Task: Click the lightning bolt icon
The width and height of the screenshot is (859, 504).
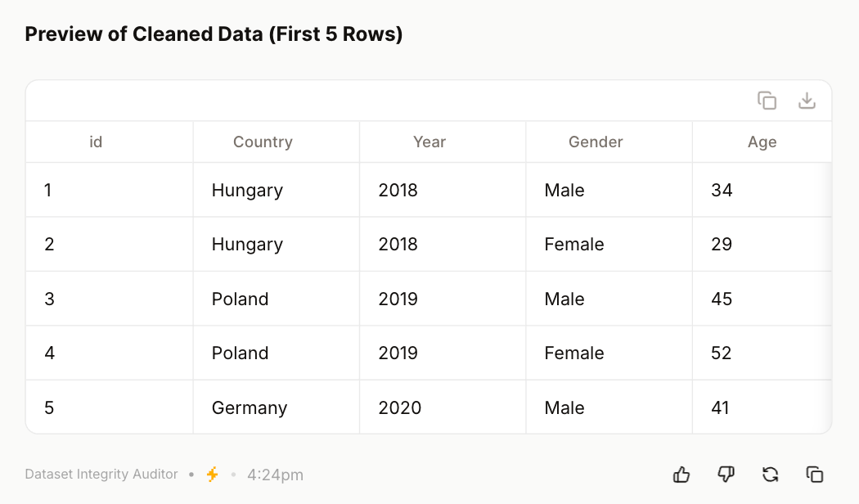Action: pos(213,475)
